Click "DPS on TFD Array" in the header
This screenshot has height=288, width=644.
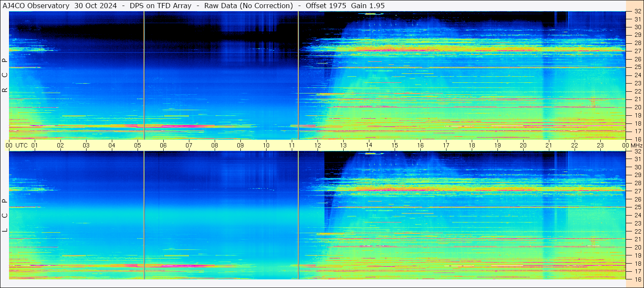(162, 6)
